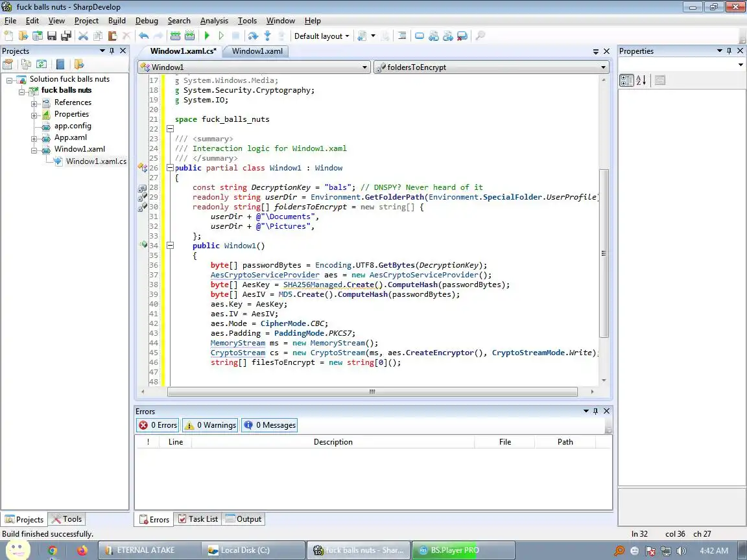Click the Step Into down arrow icon

(267, 36)
